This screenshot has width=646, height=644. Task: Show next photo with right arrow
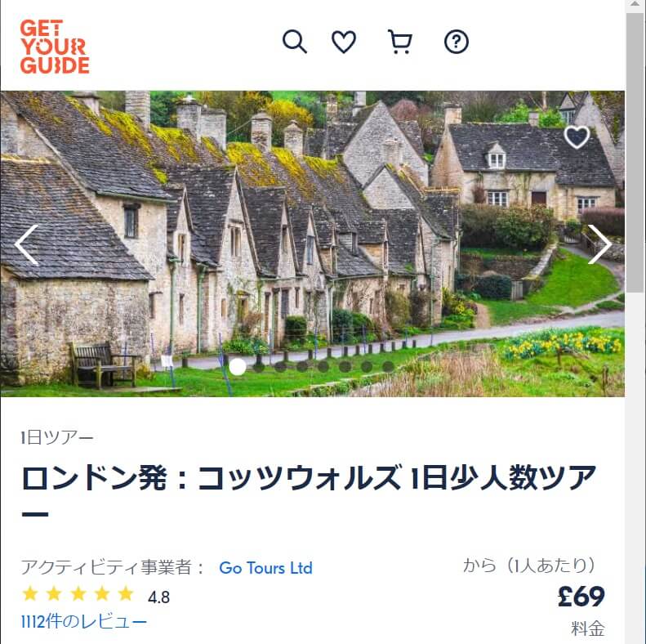[x=599, y=244]
